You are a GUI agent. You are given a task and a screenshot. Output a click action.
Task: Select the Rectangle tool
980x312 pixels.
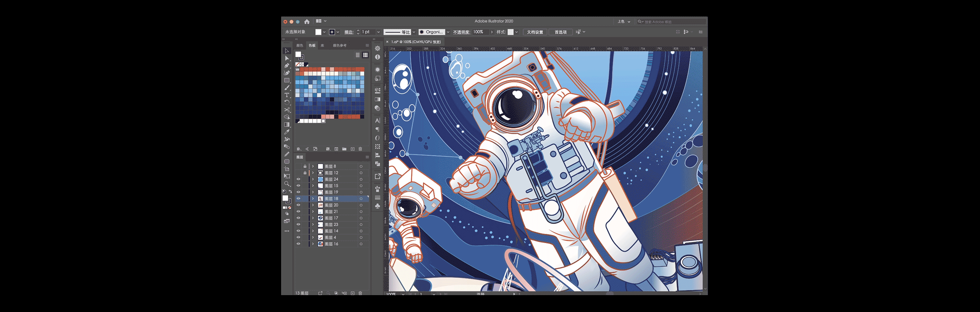[x=287, y=80]
